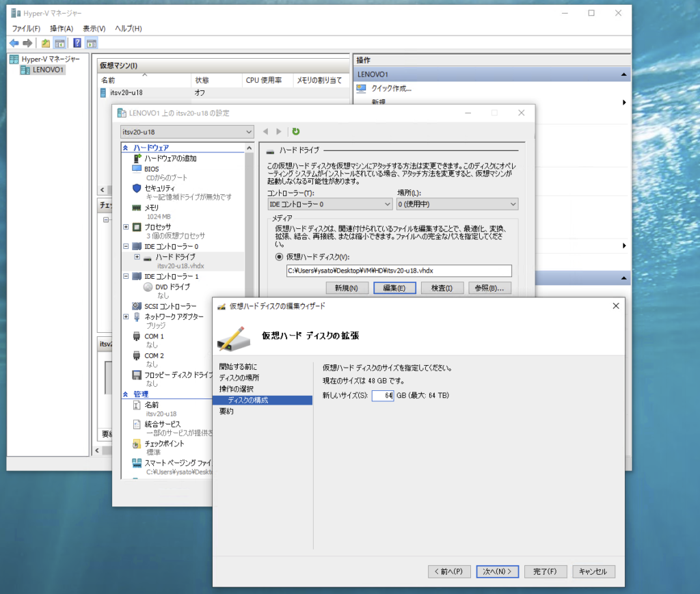Open the コントローラー dropdown (IDE コントローラー 0)

(329, 204)
